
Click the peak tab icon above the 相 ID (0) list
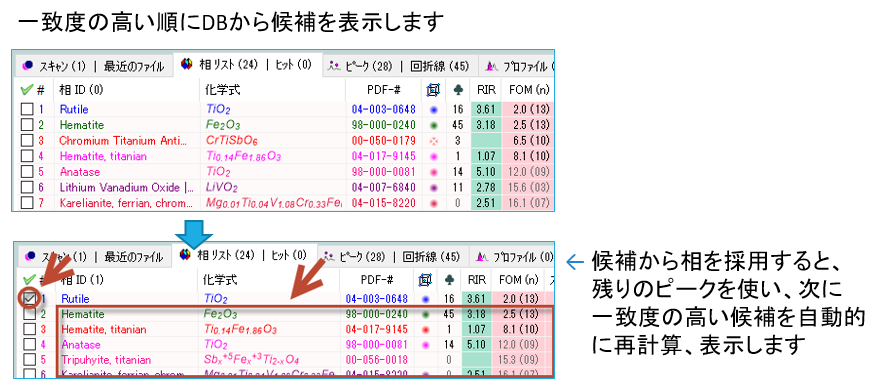pyautogui.click(x=334, y=66)
